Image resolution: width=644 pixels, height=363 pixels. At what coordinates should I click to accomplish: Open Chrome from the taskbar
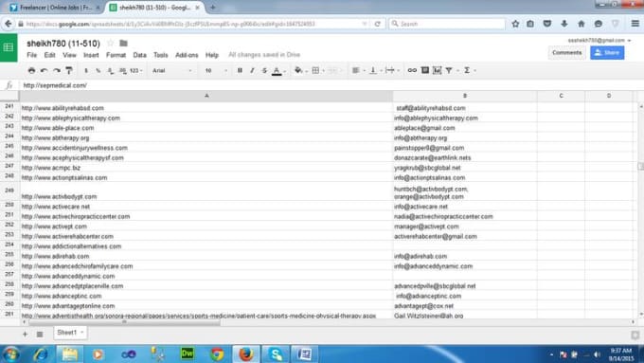click(x=217, y=354)
